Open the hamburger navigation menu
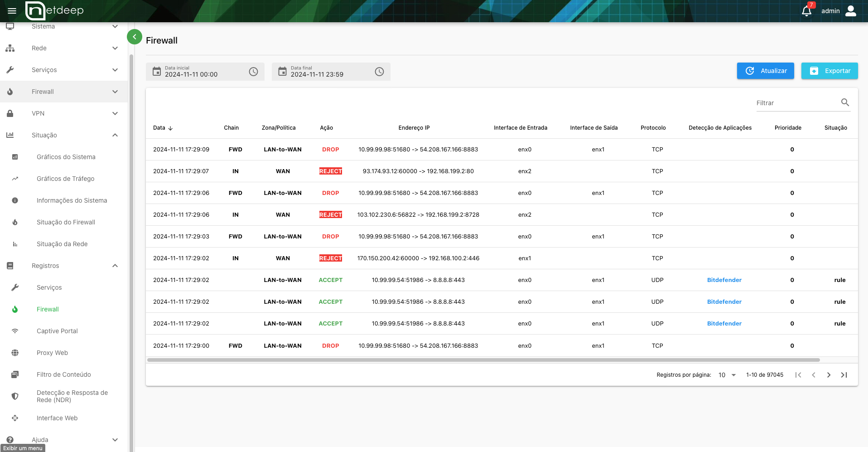 [x=12, y=10]
